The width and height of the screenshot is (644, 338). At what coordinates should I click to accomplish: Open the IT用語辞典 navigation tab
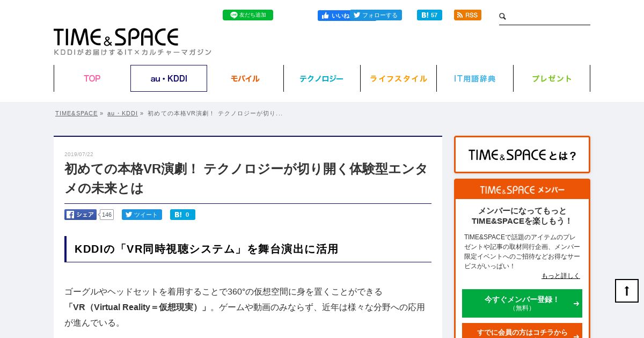click(x=475, y=78)
